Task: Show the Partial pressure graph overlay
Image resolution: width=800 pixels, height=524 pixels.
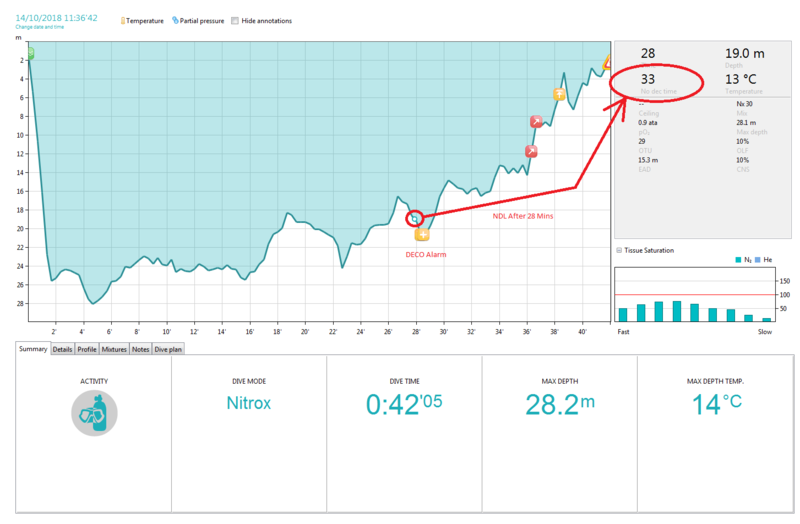Action: [x=199, y=20]
